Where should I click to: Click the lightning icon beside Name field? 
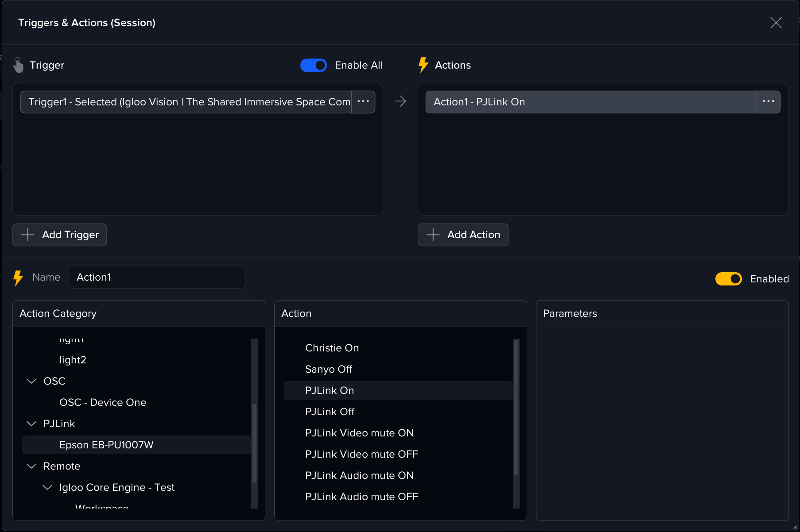(x=18, y=278)
